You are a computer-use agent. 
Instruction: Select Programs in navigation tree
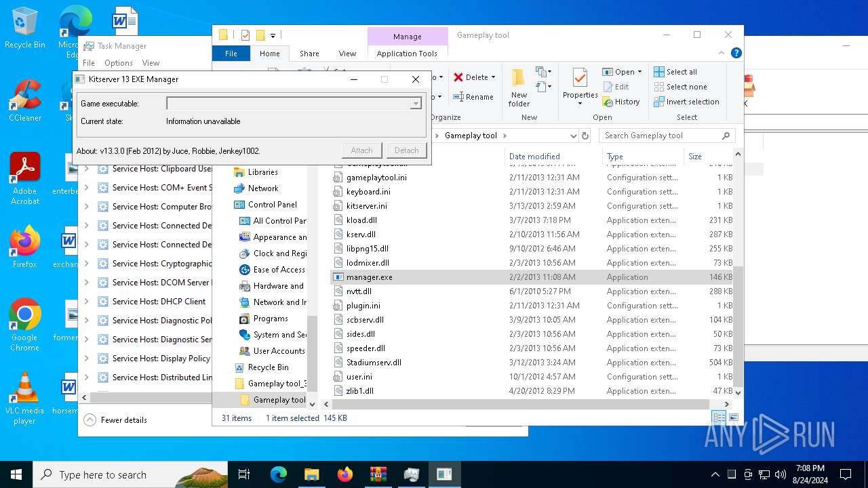pyautogui.click(x=271, y=319)
